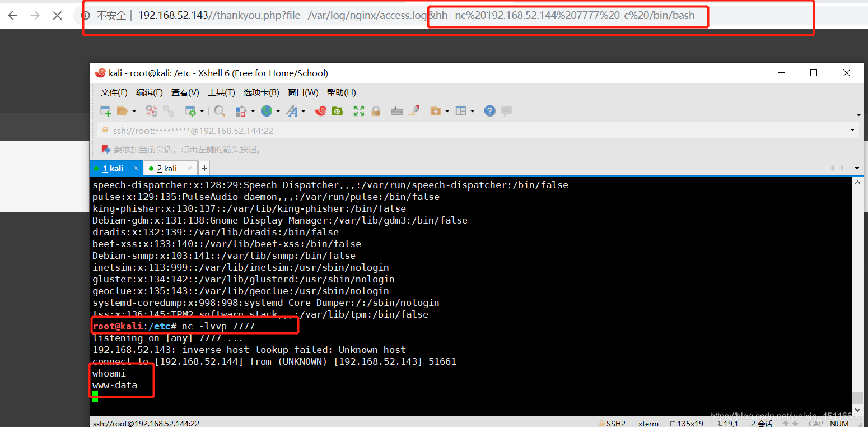The image size is (868, 427).
Task: Expand the new folder dropdown arrow
Action: coord(447,111)
